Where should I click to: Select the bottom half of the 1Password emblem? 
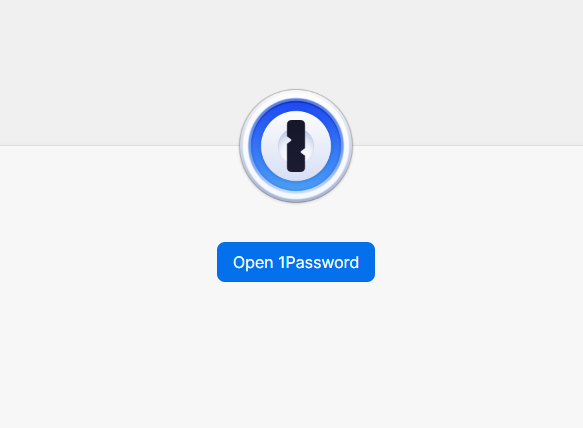pos(296,174)
